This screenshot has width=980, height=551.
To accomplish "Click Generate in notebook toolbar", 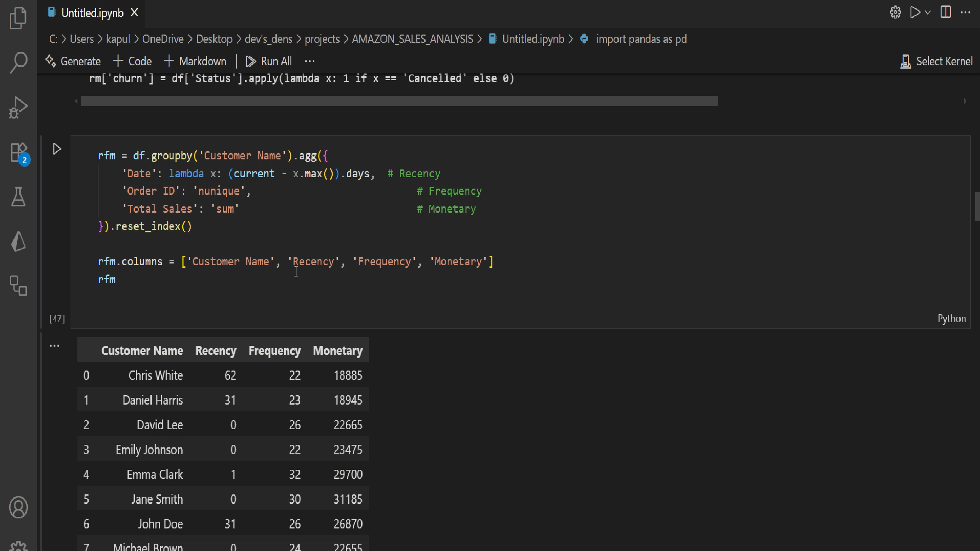I will point(73,61).
